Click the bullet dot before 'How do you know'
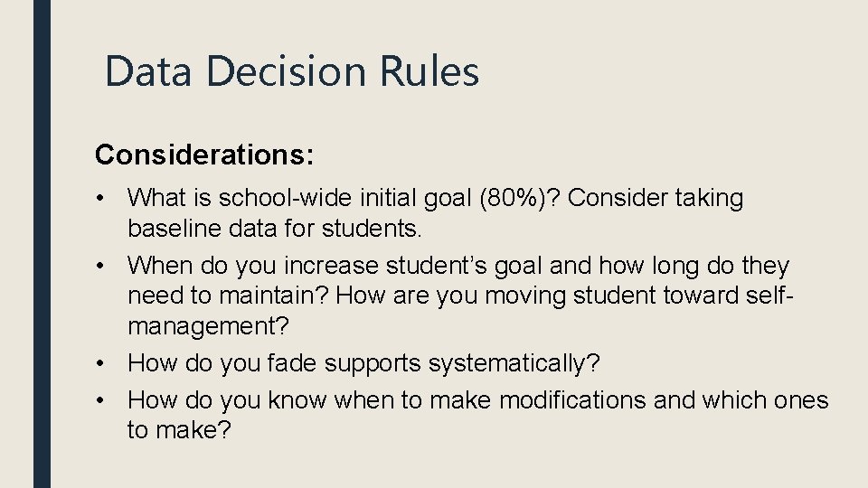The image size is (868, 488). coord(99,400)
